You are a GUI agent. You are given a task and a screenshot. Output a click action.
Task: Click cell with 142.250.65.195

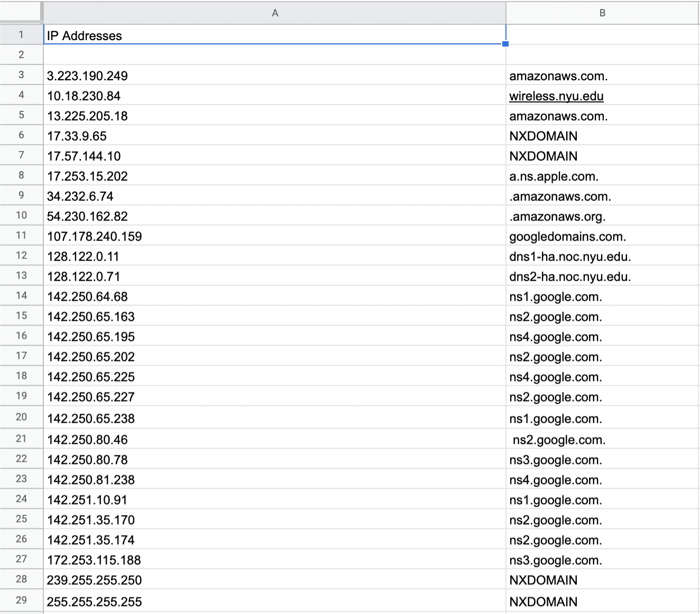pos(274,337)
